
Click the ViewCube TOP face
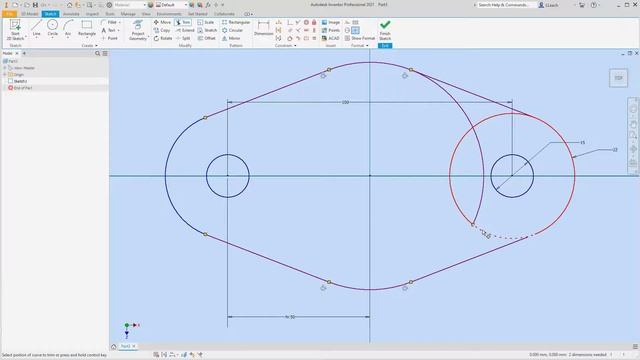point(618,78)
